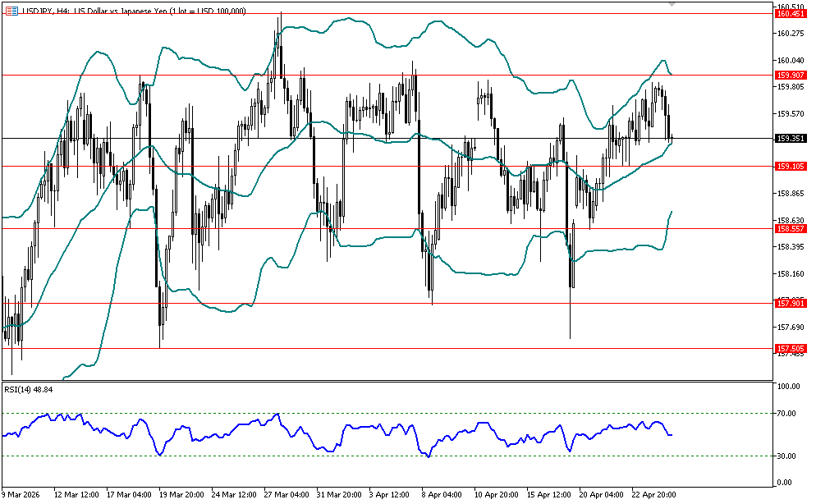
Task: Click the 30.00 level on RSI scale
Action: coord(786,456)
